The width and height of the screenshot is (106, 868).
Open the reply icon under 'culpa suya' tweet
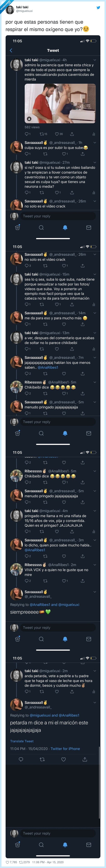coord(27,154)
